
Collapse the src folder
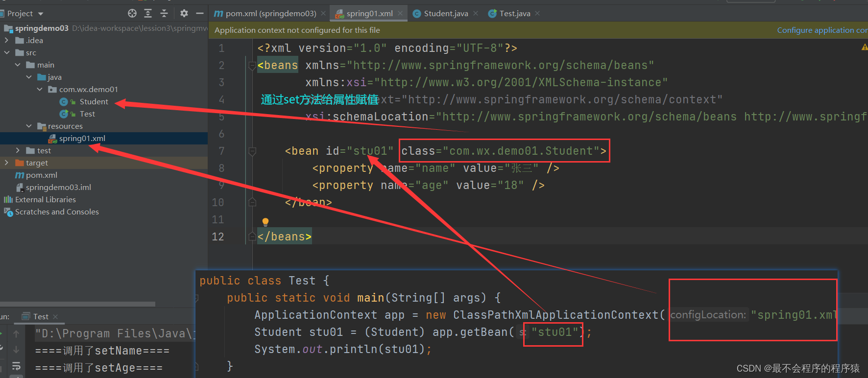(x=7, y=53)
